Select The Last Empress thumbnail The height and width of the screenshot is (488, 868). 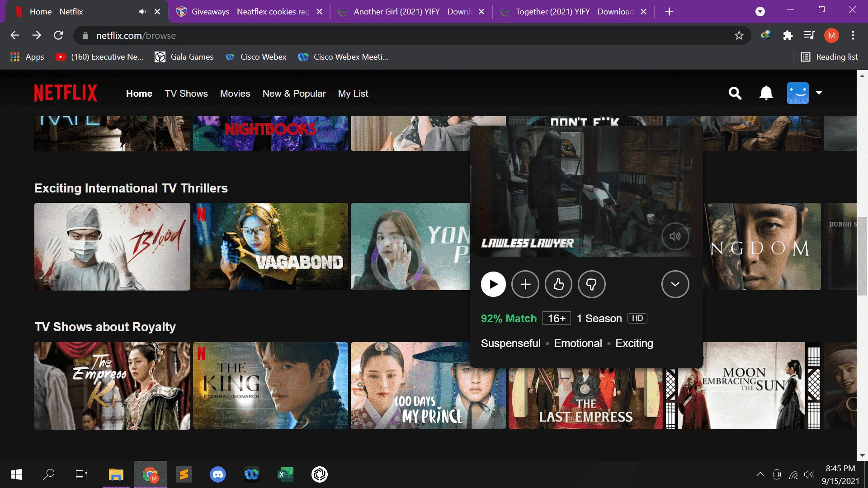tap(585, 399)
